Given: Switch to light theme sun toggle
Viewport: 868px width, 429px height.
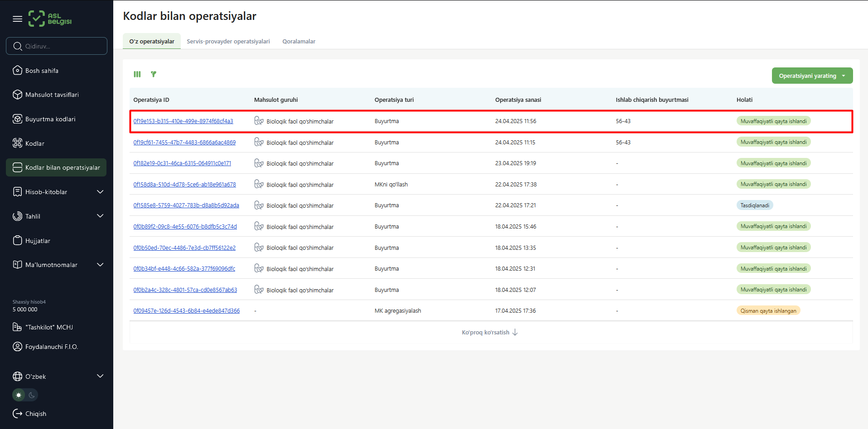Looking at the screenshot, I should click(x=19, y=395).
